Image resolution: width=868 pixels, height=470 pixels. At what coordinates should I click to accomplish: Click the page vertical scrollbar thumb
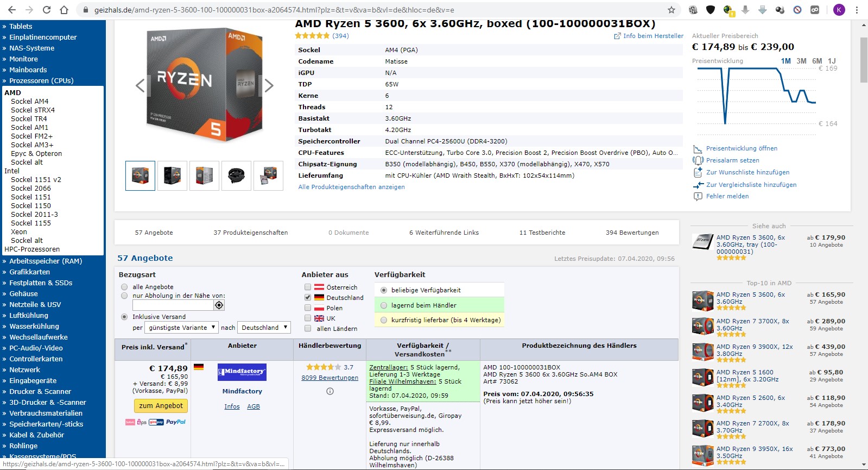tap(864, 60)
